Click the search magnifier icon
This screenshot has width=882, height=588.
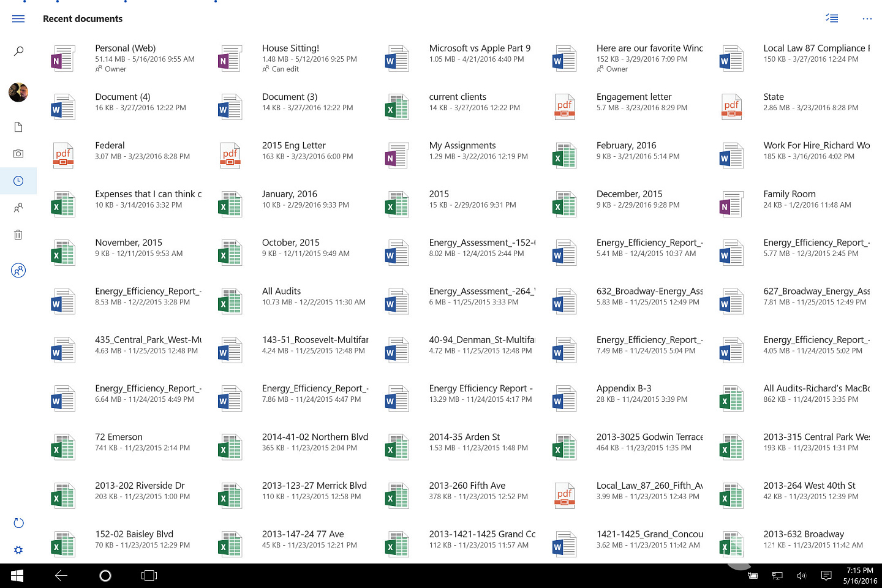point(18,51)
